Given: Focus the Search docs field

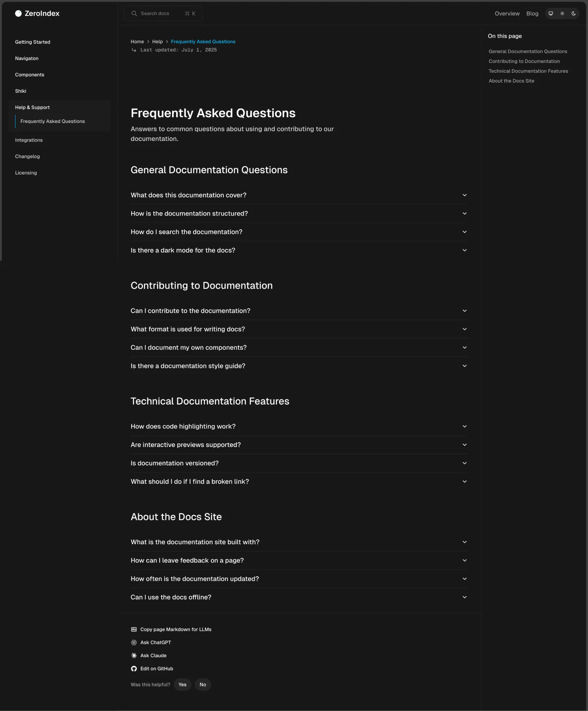Looking at the screenshot, I should point(163,13).
